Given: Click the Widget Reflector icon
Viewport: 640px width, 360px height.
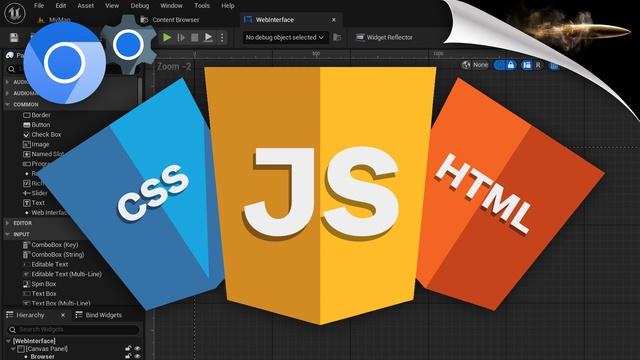Looking at the screenshot, I should (x=360, y=38).
